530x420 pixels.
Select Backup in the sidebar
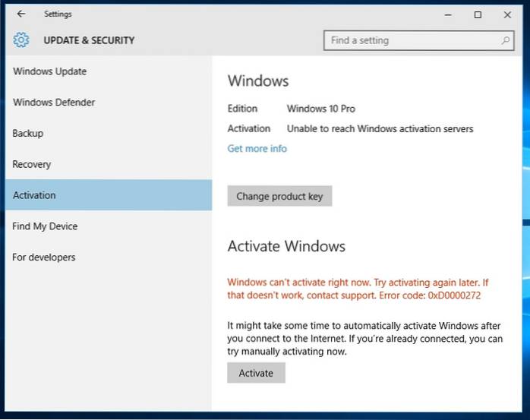click(x=28, y=134)
